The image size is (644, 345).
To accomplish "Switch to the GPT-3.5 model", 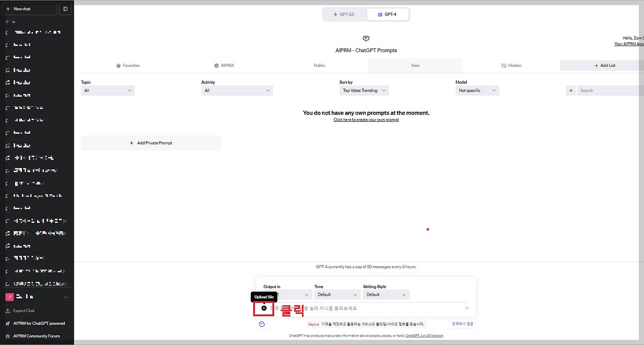I will (x=344, y=15).
